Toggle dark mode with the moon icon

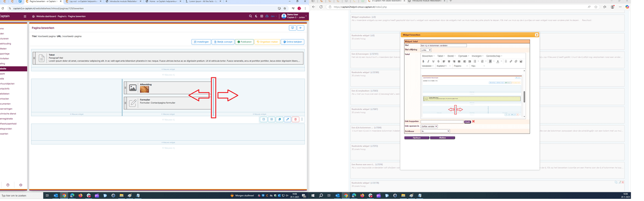click(256, 16)
